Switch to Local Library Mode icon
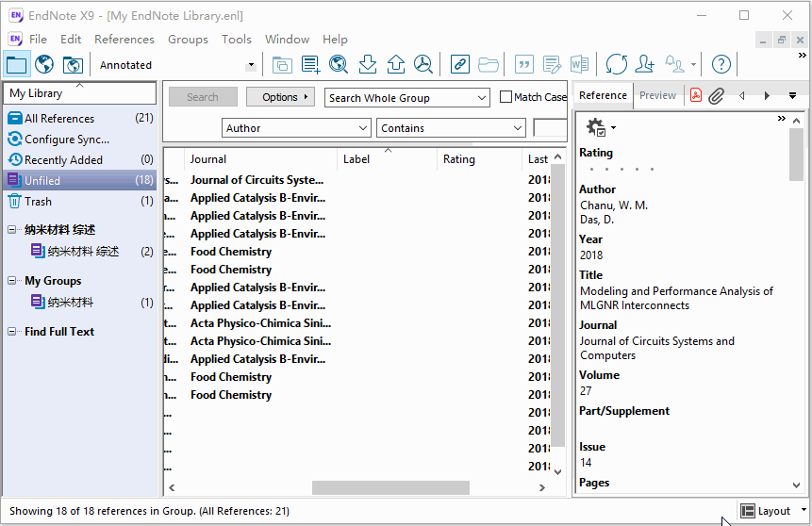 (17, 65)
